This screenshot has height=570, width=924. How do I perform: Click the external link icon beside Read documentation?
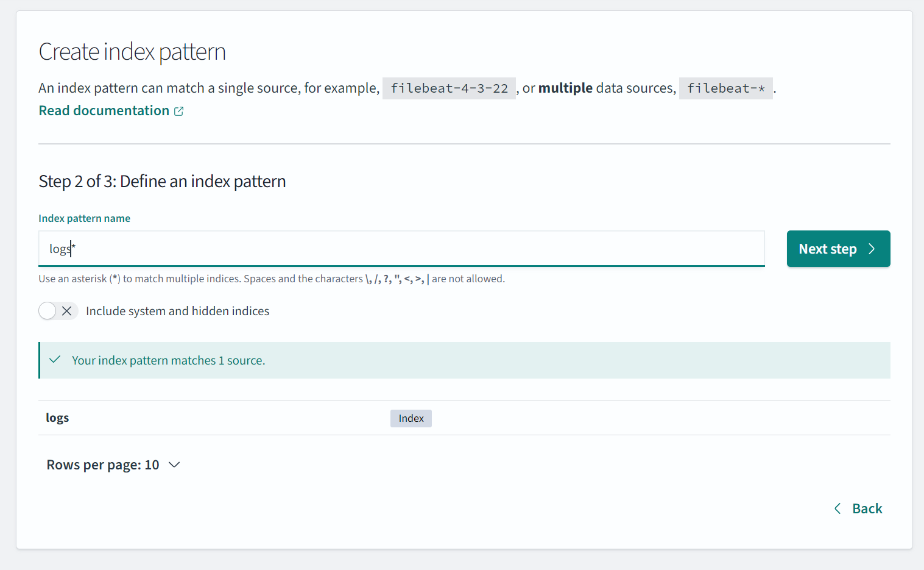click(178, 111)
